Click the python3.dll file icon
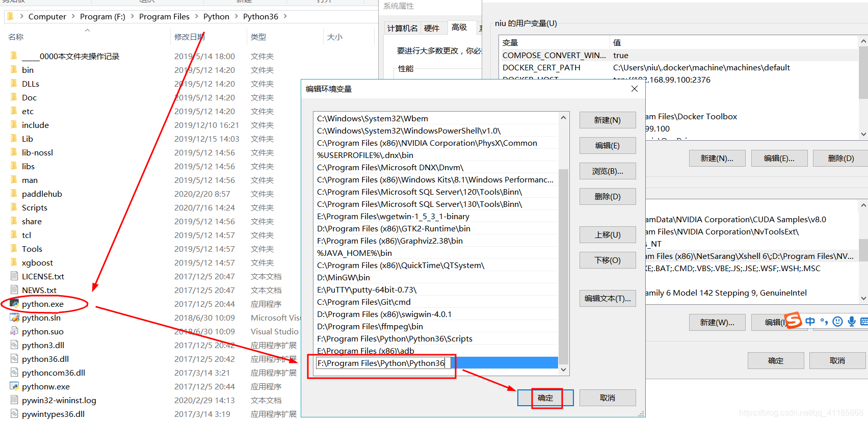This screenshot has height=422, width=868. [x=14, y=345]
